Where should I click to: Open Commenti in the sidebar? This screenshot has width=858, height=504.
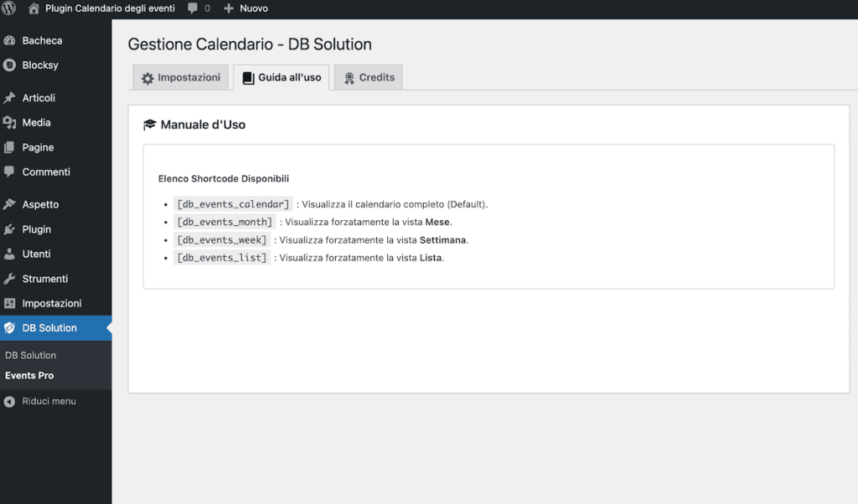(46, 172)
